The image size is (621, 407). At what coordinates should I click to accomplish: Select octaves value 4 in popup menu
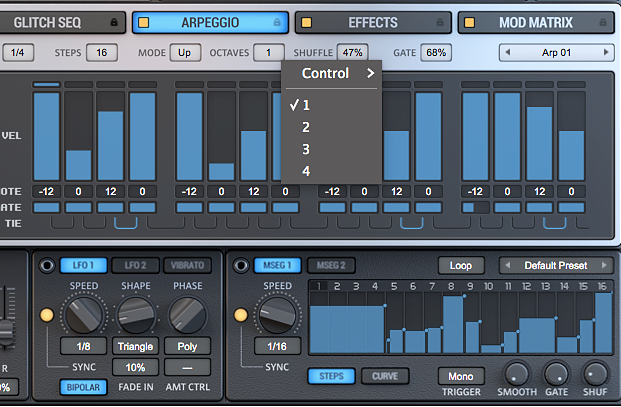[x=331, y=171]
